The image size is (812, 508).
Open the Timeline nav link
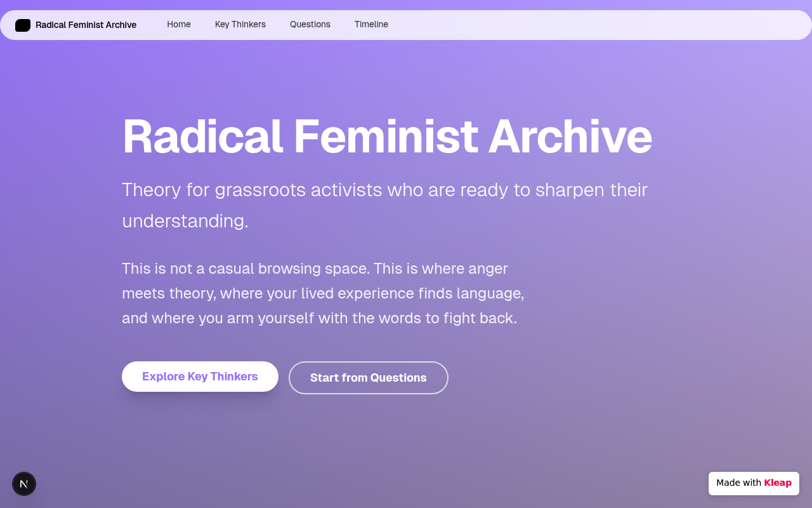pyautogui.click(x=371, y=25)
